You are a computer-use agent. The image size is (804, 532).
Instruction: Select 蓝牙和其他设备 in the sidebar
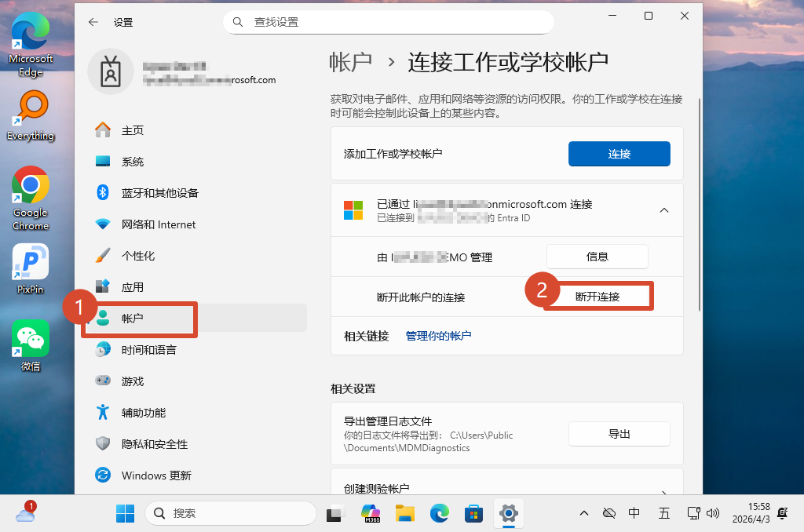coord(159,193)
